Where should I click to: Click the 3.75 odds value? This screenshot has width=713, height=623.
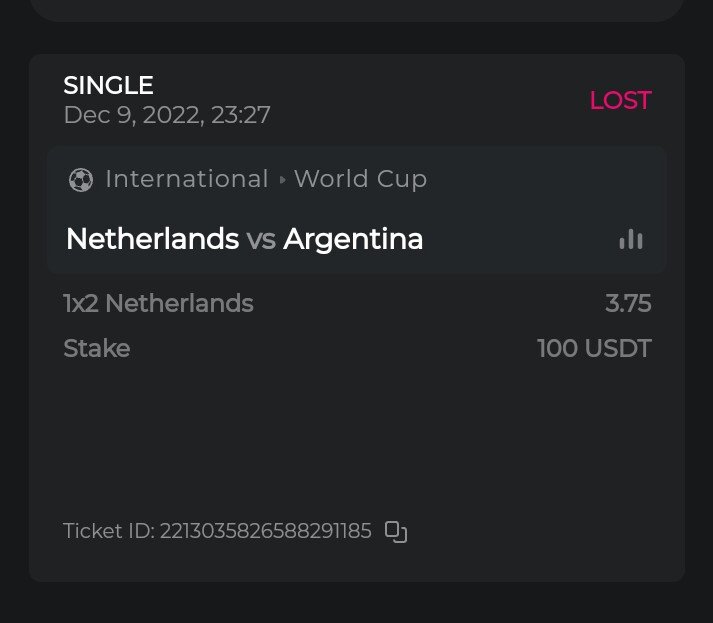628,303
